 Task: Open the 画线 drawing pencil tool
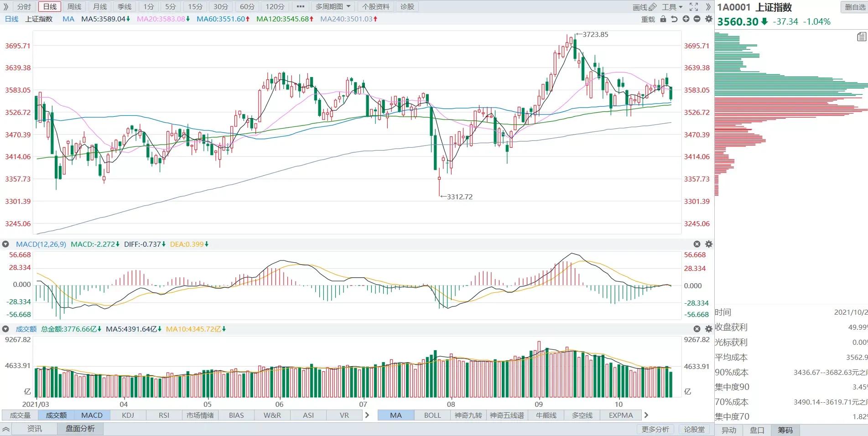tap(644, 7)
